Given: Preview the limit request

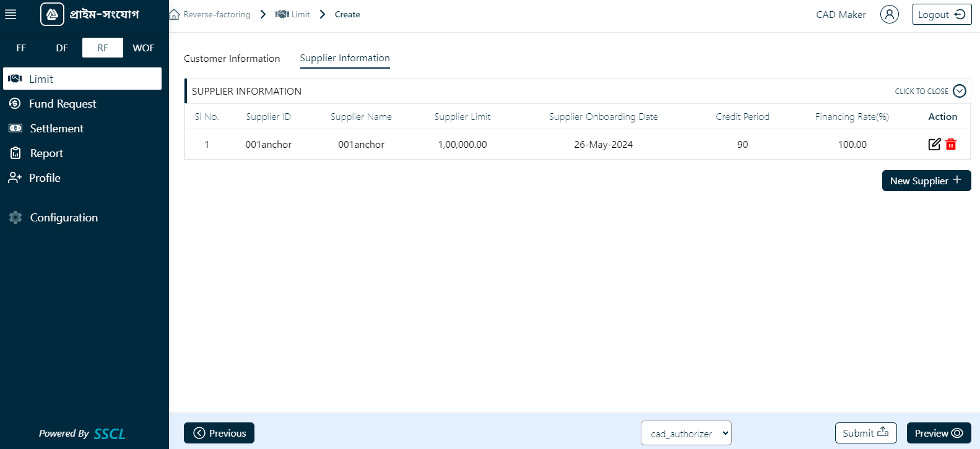Looking at the screenshot, I should pos(939,433).
